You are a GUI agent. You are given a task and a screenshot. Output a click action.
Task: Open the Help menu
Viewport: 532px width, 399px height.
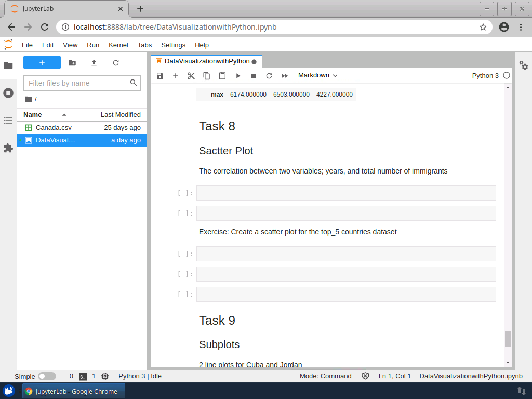pos(202,45)
